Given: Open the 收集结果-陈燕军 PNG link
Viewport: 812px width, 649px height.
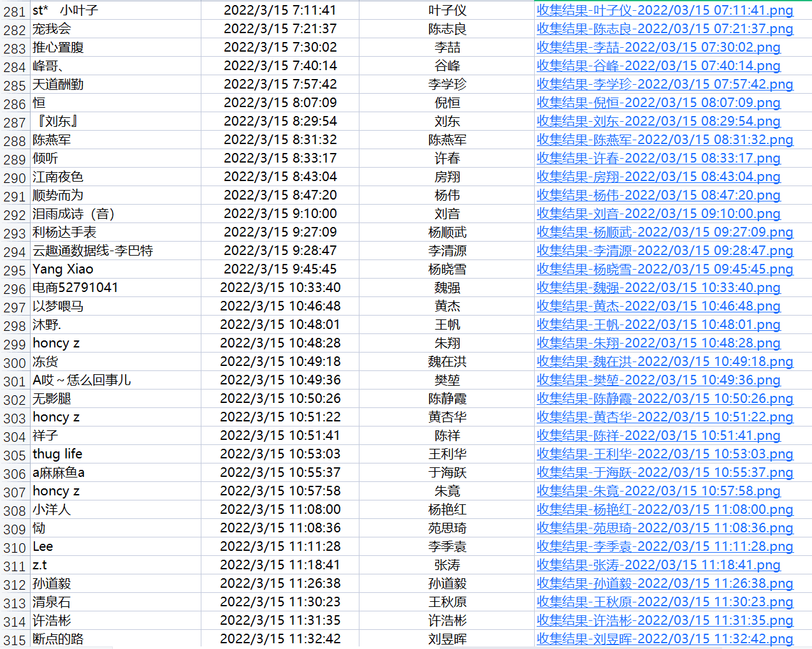Looking at the screenshot, I should 665,140.
